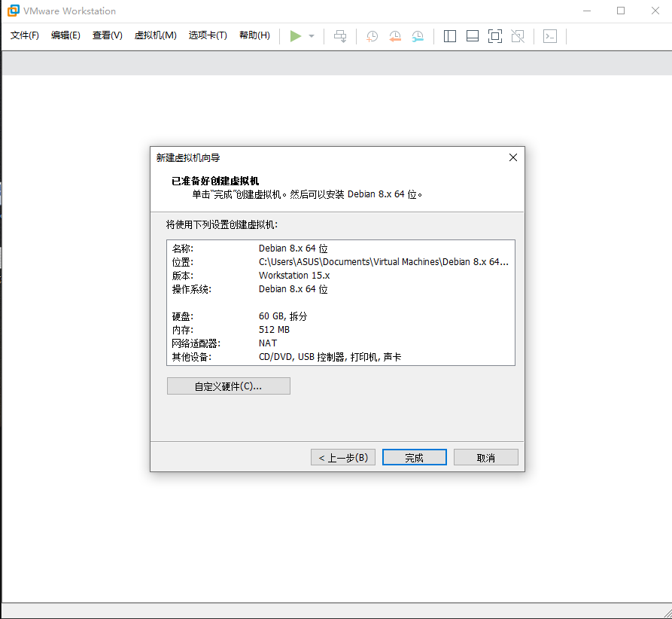Open the 编辑(E) menu
Image resolution: width=672 pixels, height=619 pixels.
tap(65, 35)
